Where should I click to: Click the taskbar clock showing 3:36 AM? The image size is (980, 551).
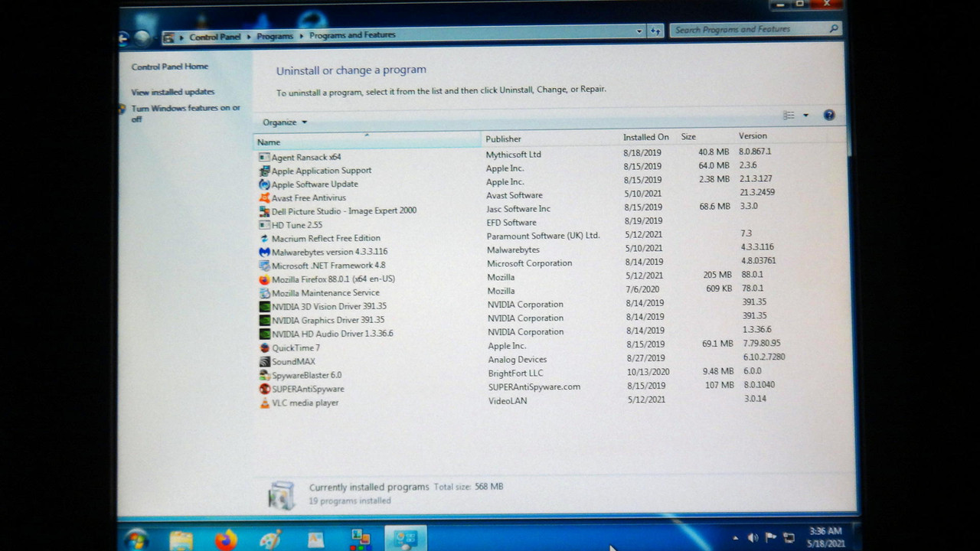pos(825,536)
